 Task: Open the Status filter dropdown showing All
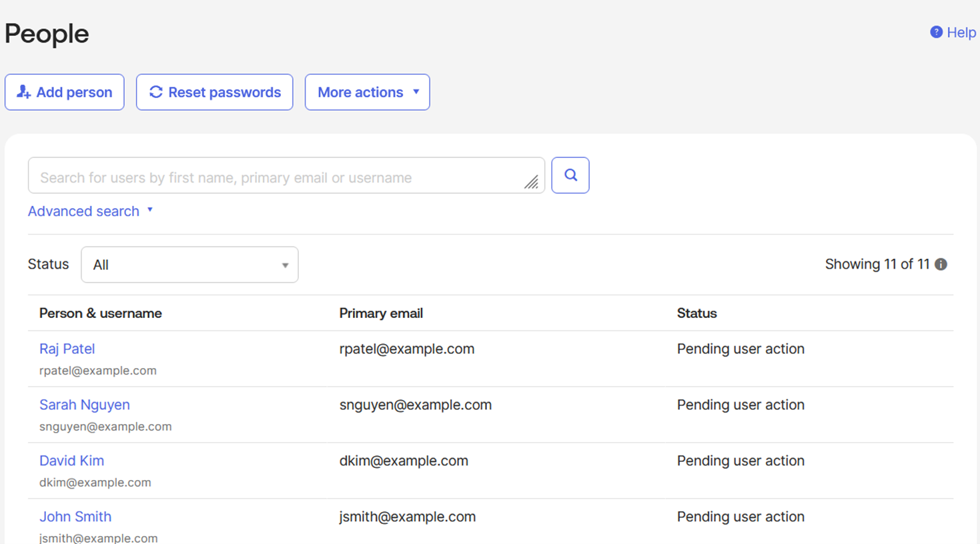pyautogui.click(x=189, y=265)
